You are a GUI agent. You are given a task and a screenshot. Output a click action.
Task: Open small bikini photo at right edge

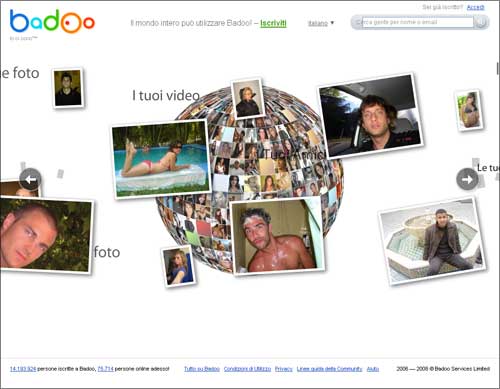click(469, 110)
